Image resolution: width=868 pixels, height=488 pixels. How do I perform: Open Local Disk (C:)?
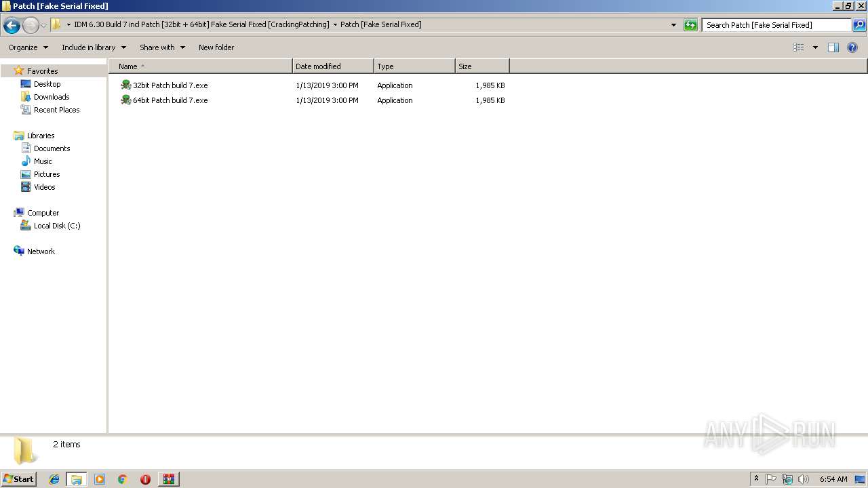57,226
